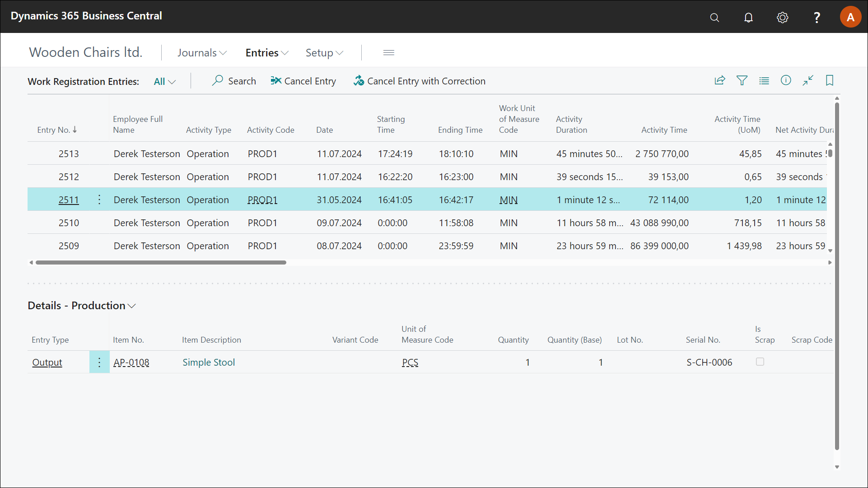This screenshot has height=488, width=868.
Task: Click the Date column header
Action: [x=325, y=130]
